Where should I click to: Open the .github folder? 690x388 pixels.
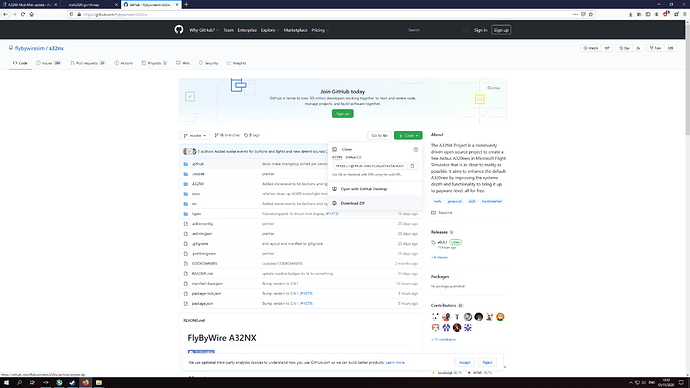click(x=198, y=164)
